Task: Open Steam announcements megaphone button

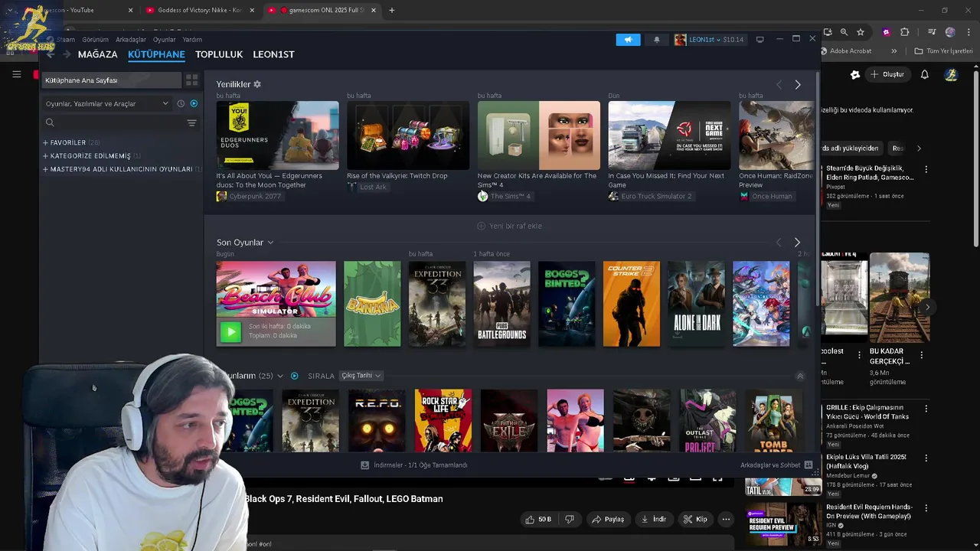Action: (x=628, y=40)
